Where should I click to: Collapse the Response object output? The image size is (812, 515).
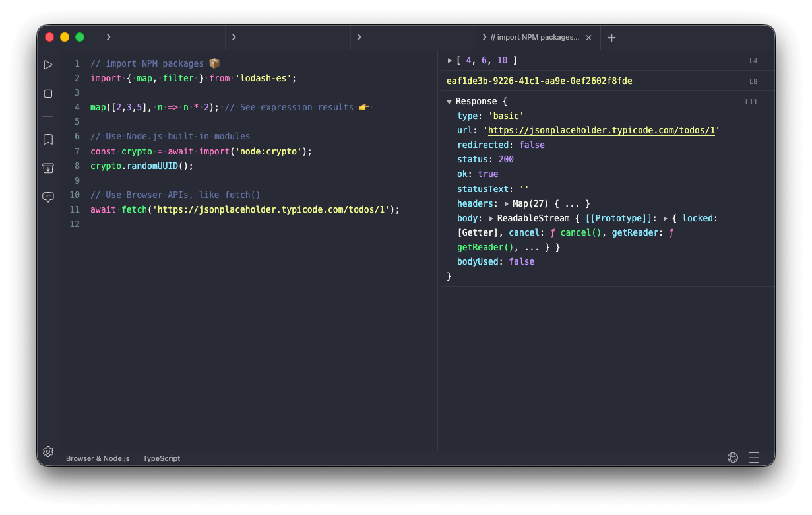(x=449, y=102)
